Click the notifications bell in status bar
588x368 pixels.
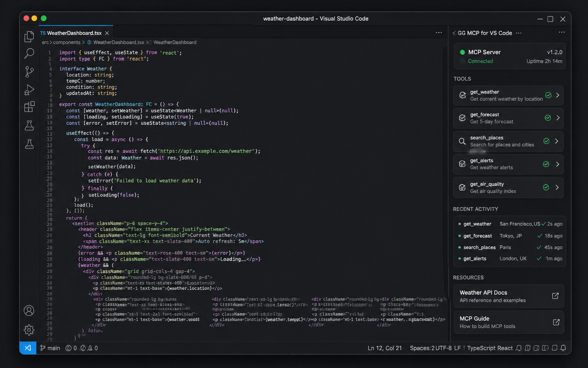pos(563,348)
